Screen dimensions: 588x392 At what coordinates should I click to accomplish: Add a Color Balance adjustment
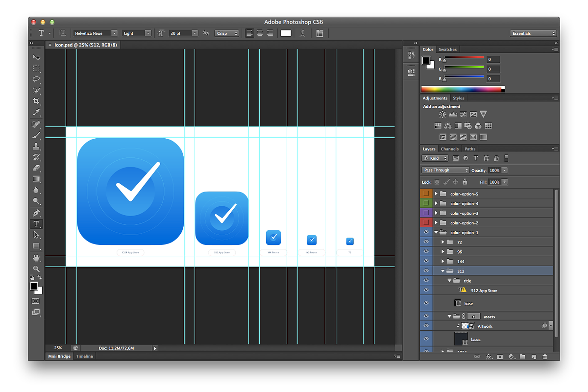(448, 126)
